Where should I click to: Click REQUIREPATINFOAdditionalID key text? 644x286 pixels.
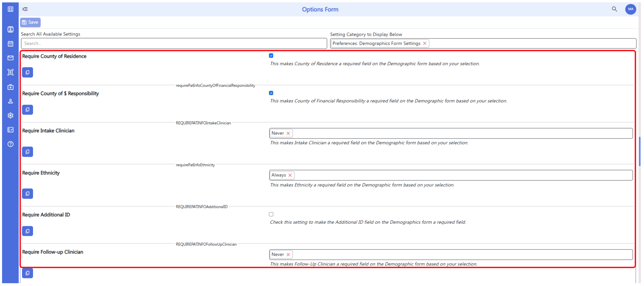point(202,207)
